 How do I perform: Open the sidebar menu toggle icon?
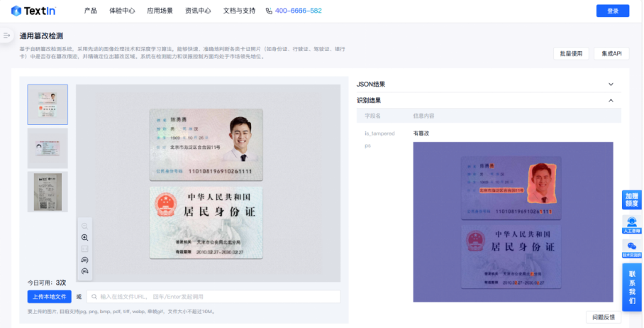tap(6, 35)
